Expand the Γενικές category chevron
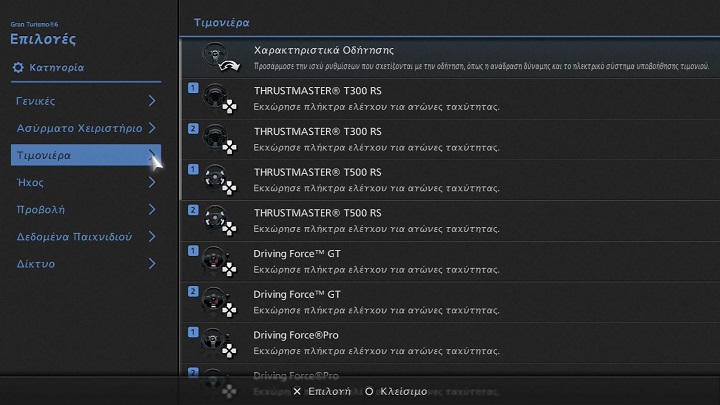The height and width of the screenshot is (405, 720). tap(152, 101)
